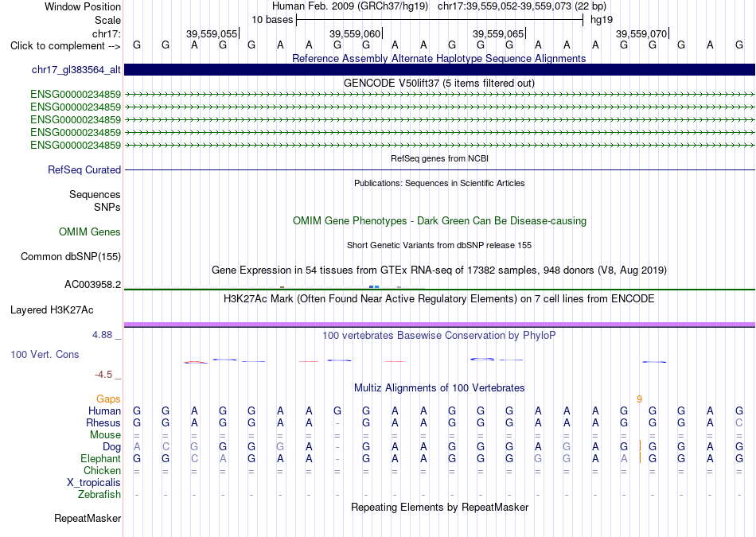Click the Gaps row label
Screen dimensions: 756x537
coord(108,399)
